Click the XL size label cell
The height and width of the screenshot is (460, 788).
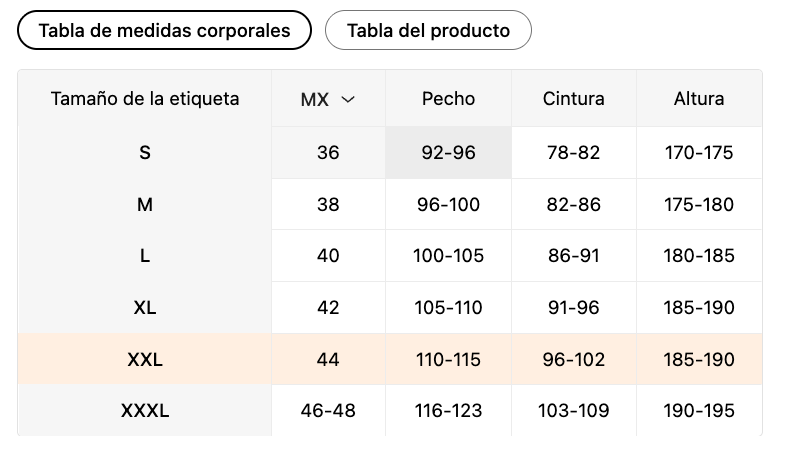coord(145,308)
